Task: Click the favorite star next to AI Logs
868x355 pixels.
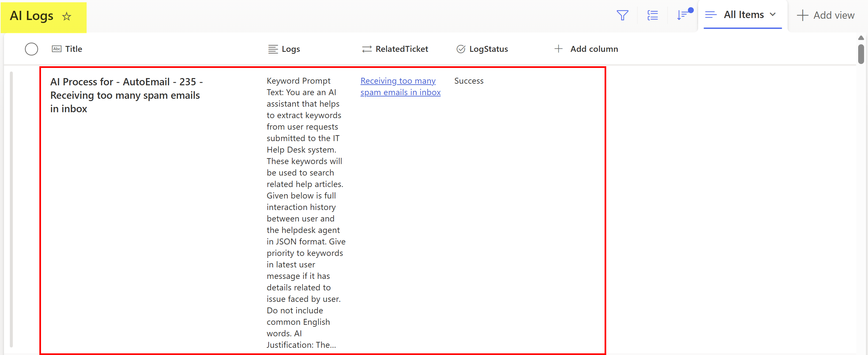Action: click(x=67, y=16)
